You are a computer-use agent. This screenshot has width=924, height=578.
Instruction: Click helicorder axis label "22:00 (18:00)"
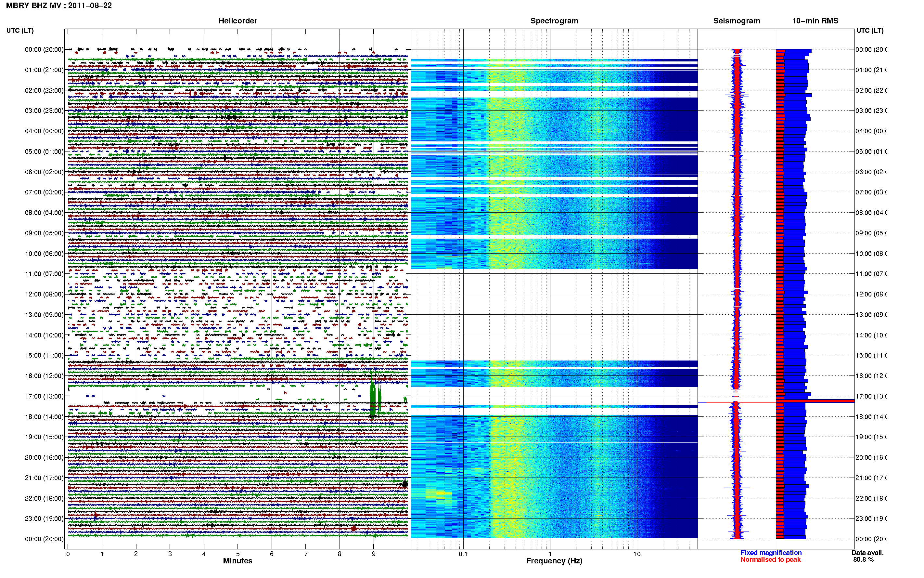pyautogui.click(x=44, y=498)
